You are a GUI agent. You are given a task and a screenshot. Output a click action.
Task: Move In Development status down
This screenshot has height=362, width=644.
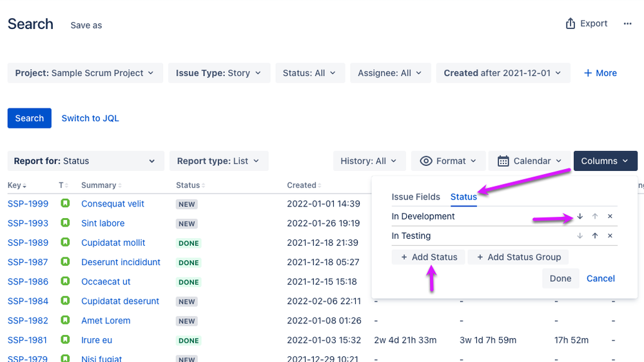click(x=580, y=216)
